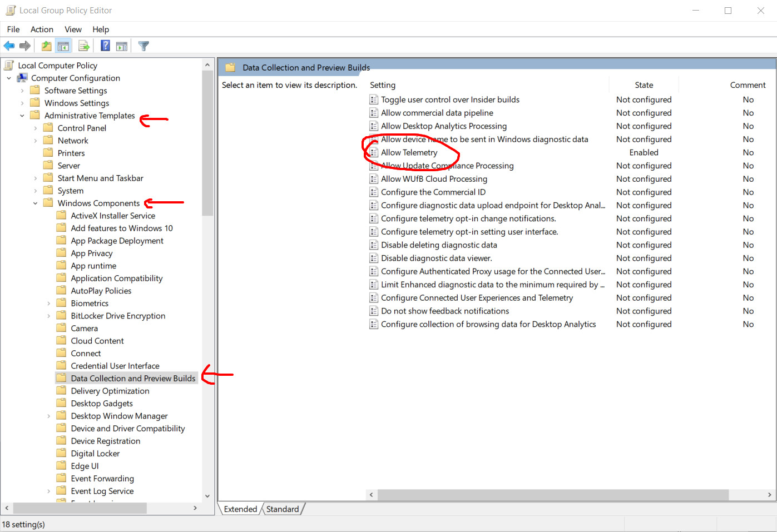Screen dimensions: 777x532
Task: Toggle the Show/Hide Action Pane button
Action: 122,46
